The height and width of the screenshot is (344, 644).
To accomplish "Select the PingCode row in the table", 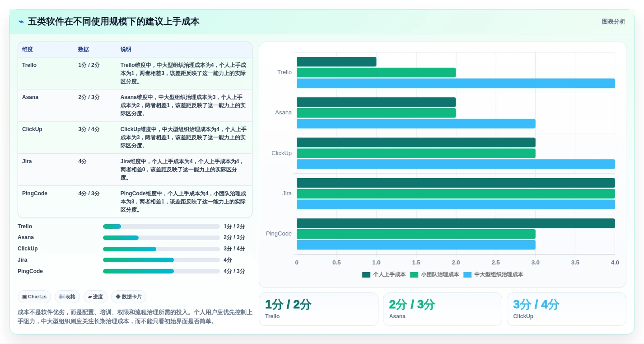I will click(135, 202).
